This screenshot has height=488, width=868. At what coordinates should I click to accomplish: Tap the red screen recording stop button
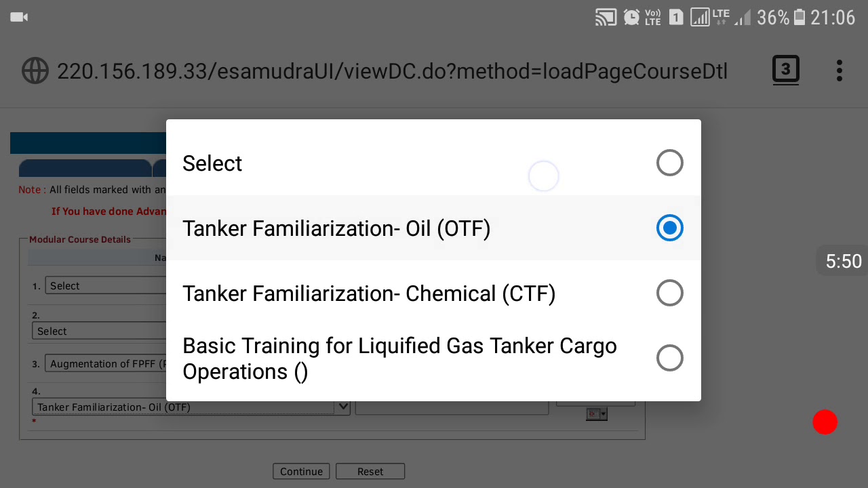(825, 422)
